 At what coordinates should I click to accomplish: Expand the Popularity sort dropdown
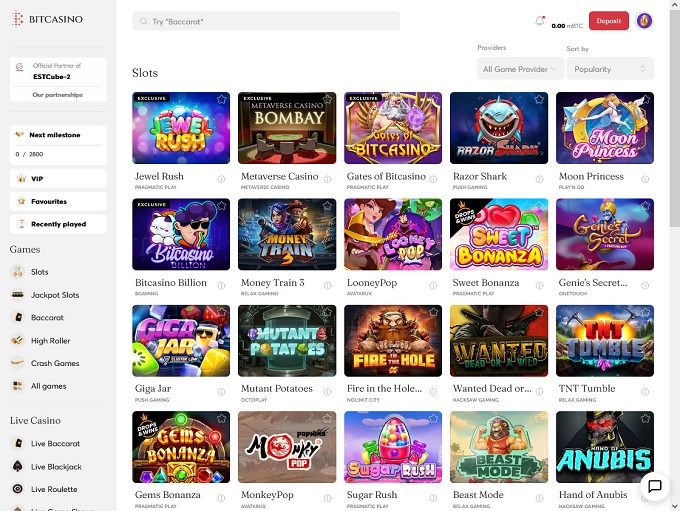point(610,69)
